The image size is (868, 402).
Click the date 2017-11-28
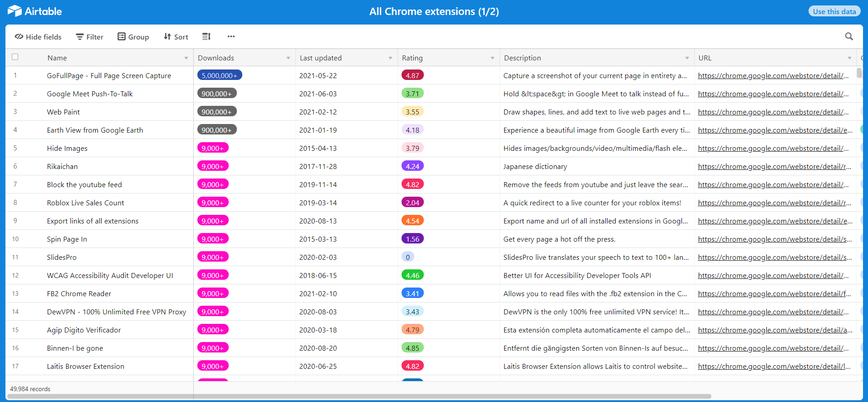click(x=318, y=166)
